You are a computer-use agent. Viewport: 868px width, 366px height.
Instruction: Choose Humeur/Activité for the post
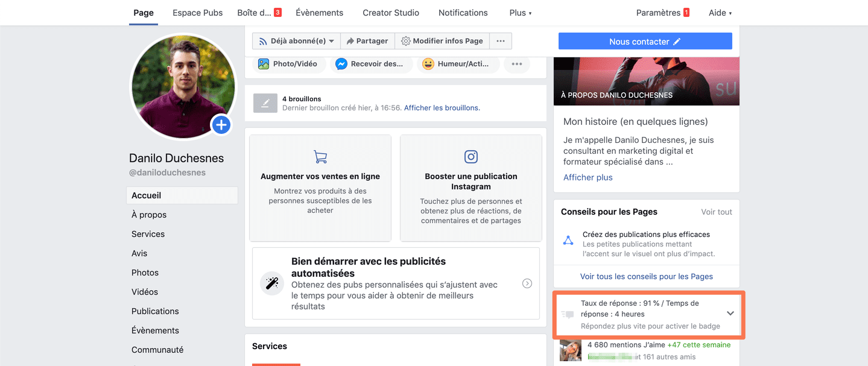[x=458, y=64]
